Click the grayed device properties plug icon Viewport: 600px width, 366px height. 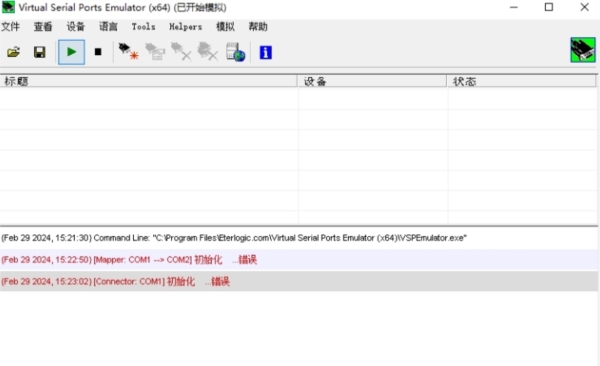click(155, 52)
